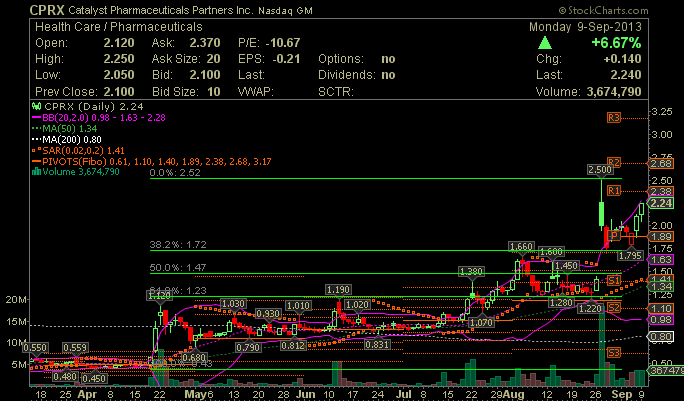Click the current price 2.24 axis tag
This screenshot has height=401, width=684.
(659, 203)
